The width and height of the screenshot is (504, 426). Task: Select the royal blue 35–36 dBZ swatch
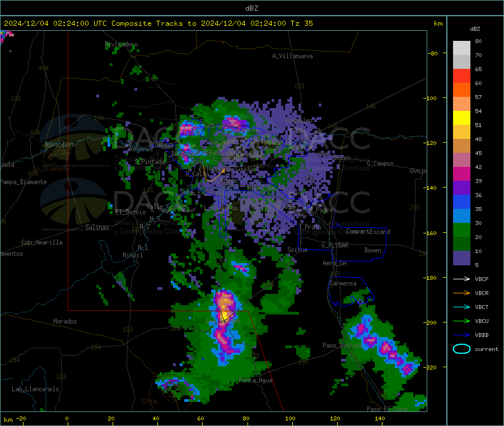point(461,202)
